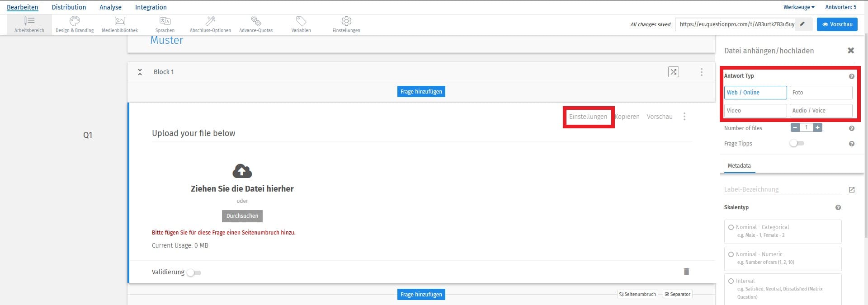This screenshot has width=868, height=305.
Task: Click upper Frage hinzufügen button
Action: pos(421,92)
